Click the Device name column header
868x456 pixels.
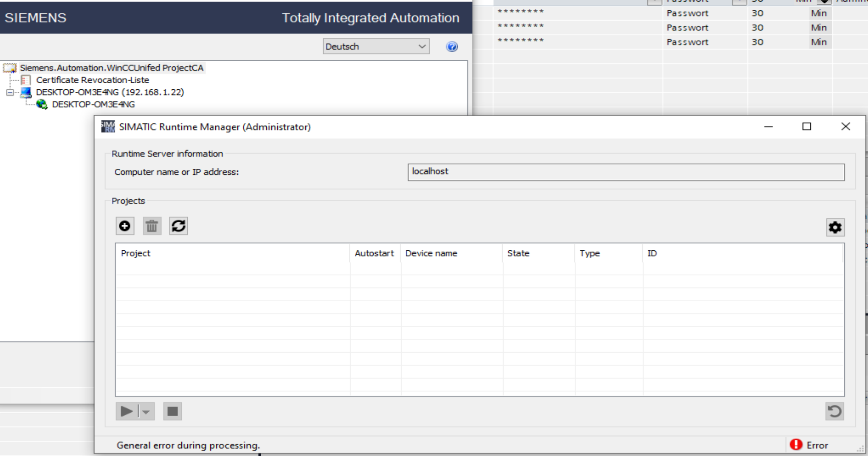point(451,253)
